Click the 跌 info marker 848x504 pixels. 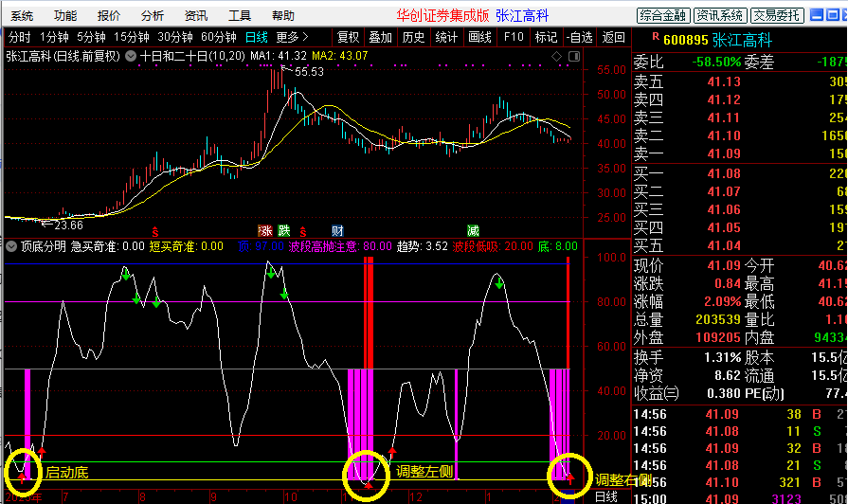point(284,231)
